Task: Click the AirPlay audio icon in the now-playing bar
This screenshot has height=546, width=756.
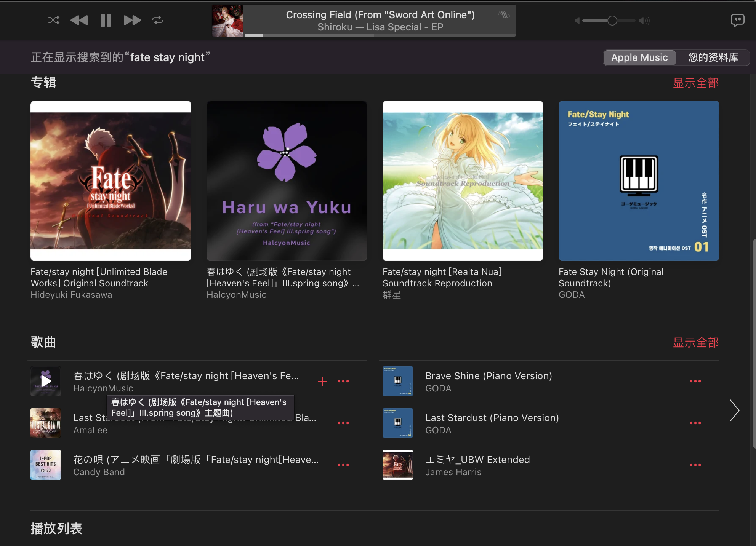Action: click(504, 15)
